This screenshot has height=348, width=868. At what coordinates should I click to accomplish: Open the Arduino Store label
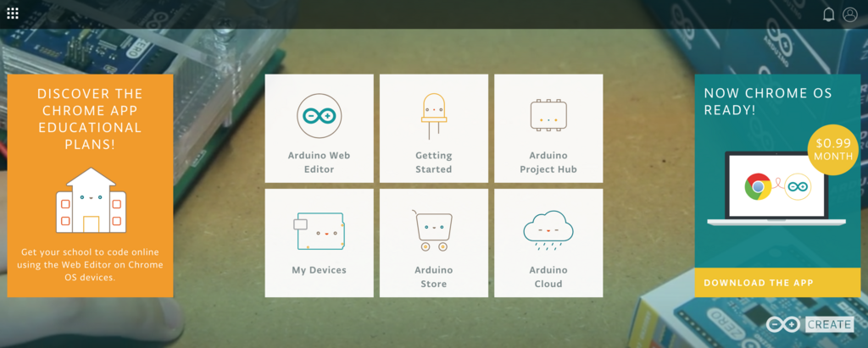coord(433,277)
